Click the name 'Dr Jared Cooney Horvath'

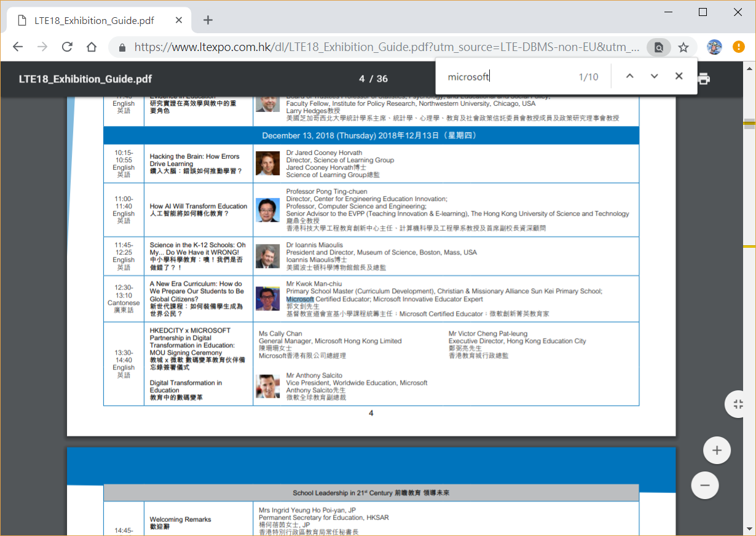pyautogui.click(x=324, y=153)
